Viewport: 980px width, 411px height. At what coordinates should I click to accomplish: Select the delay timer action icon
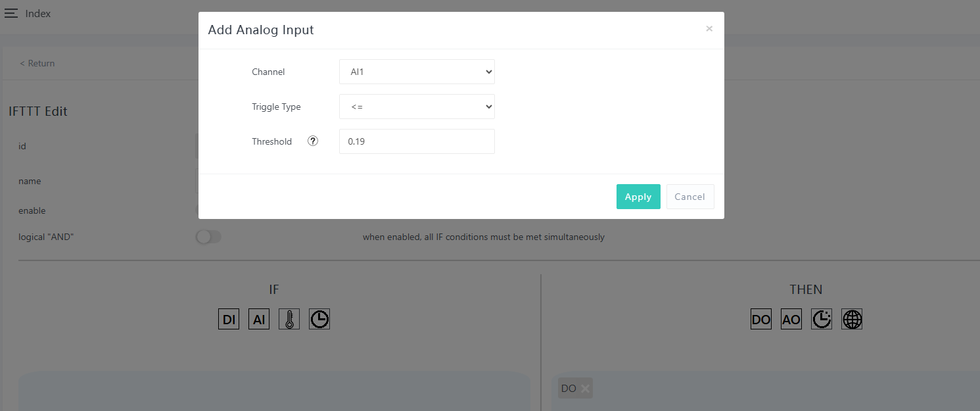(x=822, y=320)
